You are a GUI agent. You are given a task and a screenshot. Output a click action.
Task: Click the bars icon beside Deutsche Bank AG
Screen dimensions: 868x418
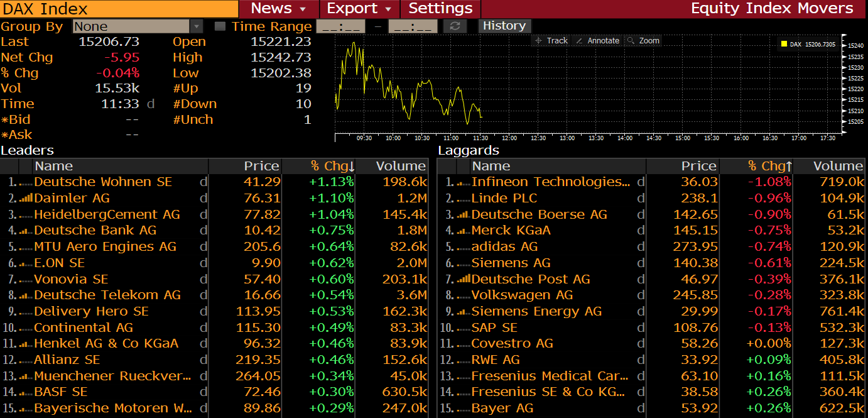tap(26, 231)
